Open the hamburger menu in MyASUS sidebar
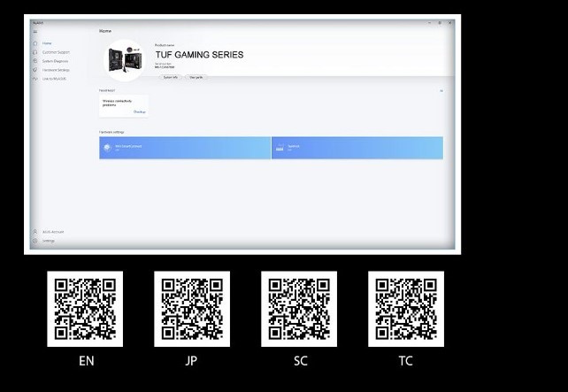The height and width of the screenshot is (392, 568). pos(35,32)
